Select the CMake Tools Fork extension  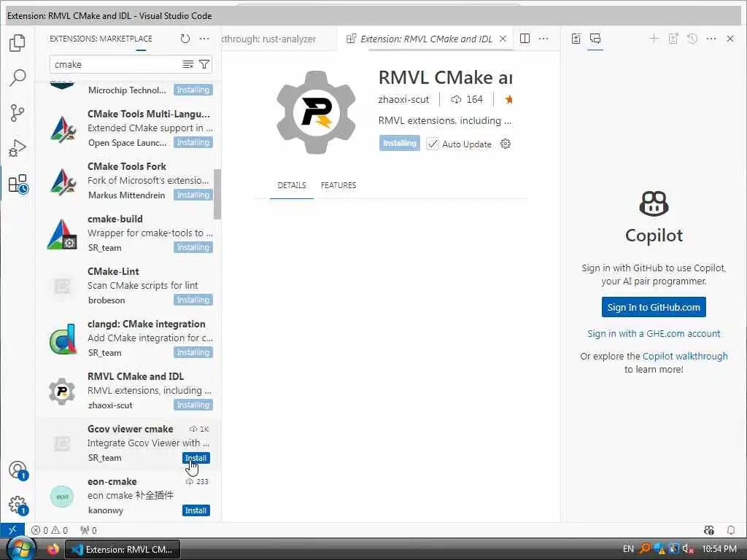[128, 181]
